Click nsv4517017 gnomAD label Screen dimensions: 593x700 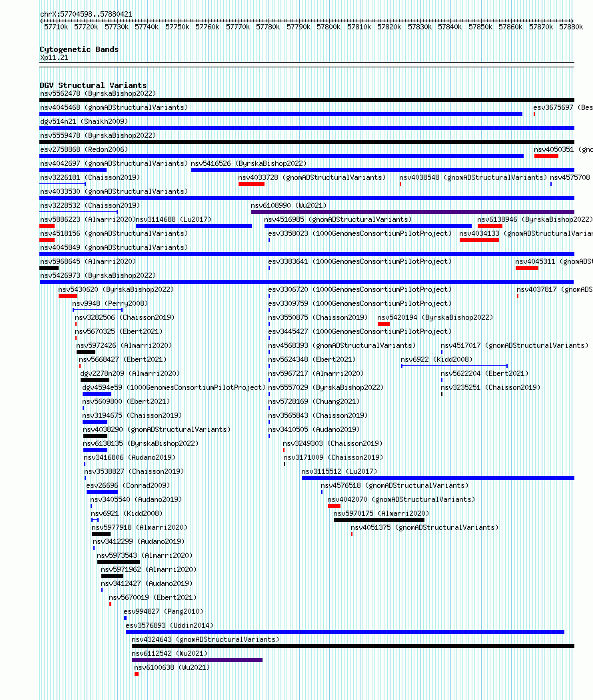pos(514,346)
